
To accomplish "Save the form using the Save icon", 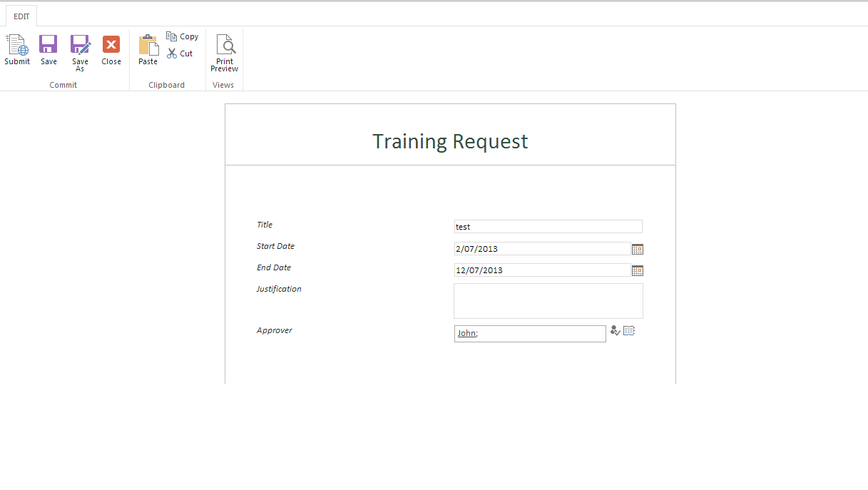I will click(x=48, y=46).
